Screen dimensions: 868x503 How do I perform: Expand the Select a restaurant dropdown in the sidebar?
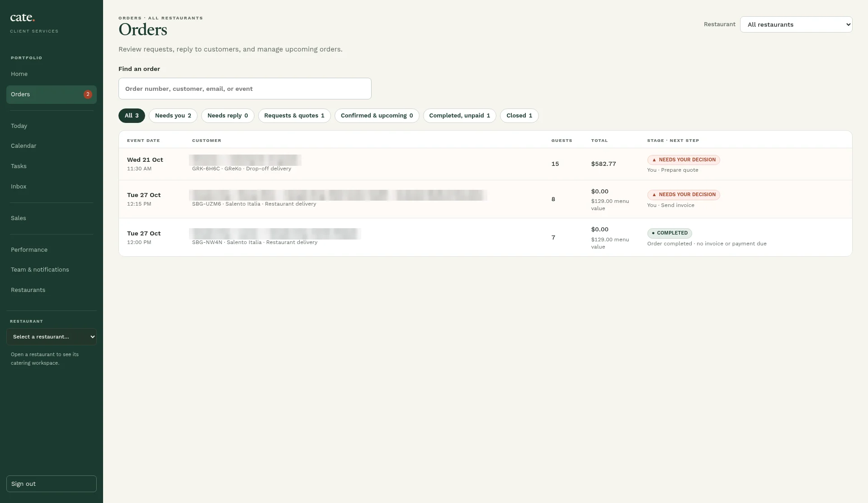[x=52, y=337]
